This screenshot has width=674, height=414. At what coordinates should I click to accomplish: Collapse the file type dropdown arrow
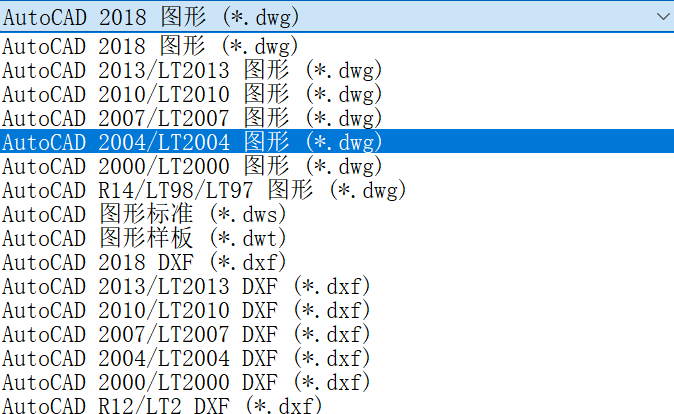pyautogui.click(x=663, y=17)
